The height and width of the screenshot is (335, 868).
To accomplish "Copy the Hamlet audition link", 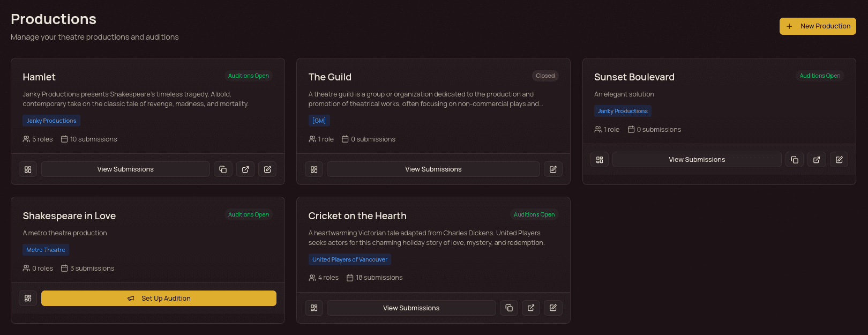I will click(x=223, y=169).
